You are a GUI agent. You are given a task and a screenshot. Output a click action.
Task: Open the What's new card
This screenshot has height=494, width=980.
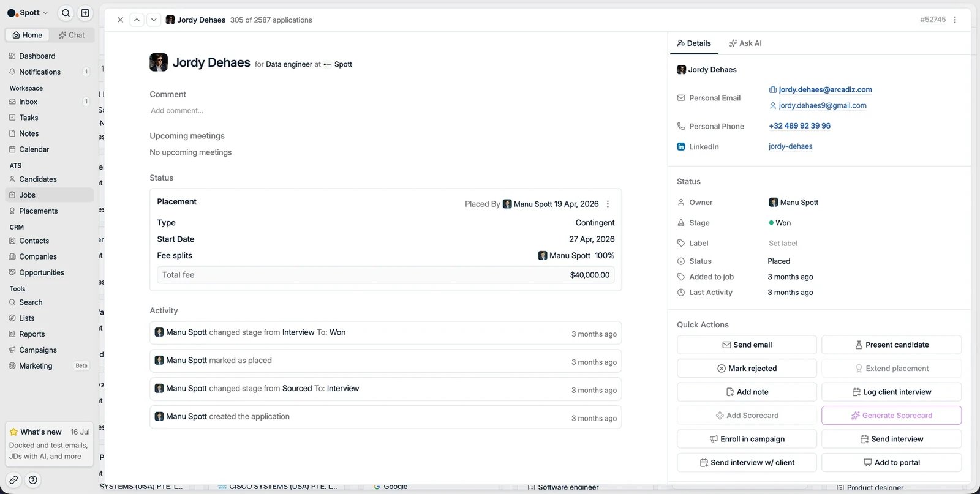coord(50,444)
